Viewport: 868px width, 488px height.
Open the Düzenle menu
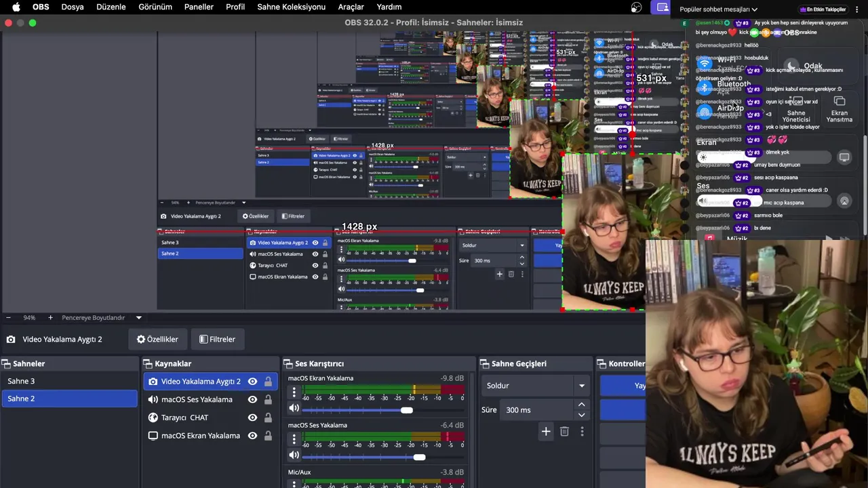click(x=111, y=7)
